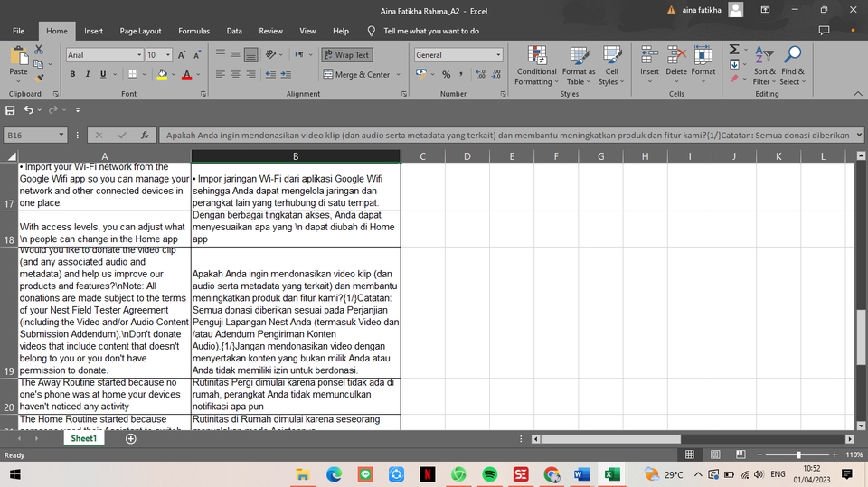This screenshot has height=487, width=868.
Task: Increase indent in the Alignment group
Action: [286, 74]
